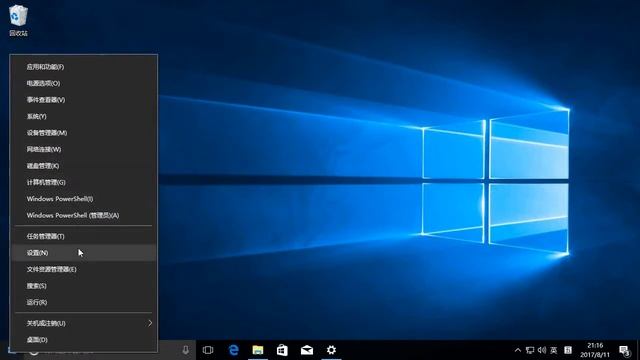Viewport: 640px width, 360px height.
Task: Switch the input language indicator 英
Action: 553,350
